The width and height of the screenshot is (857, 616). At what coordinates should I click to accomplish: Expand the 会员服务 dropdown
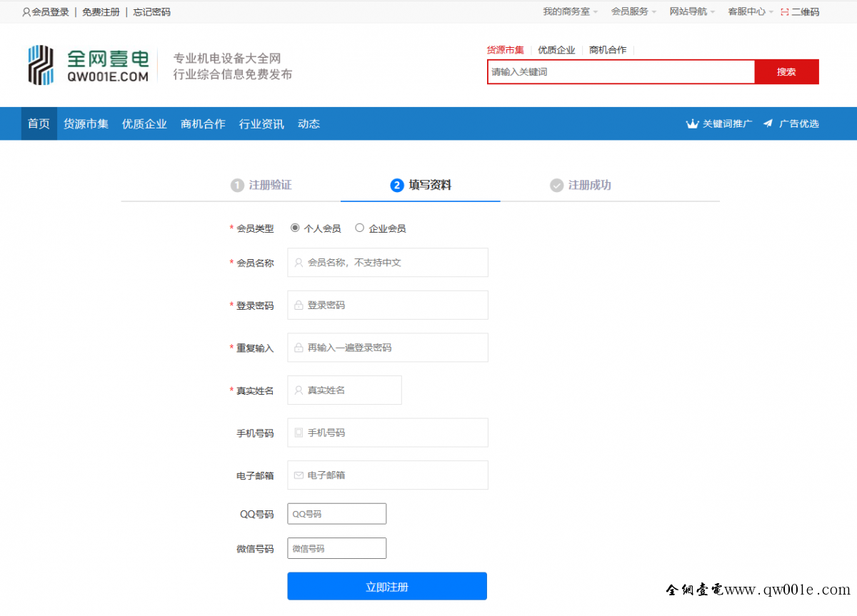[634, 11]
